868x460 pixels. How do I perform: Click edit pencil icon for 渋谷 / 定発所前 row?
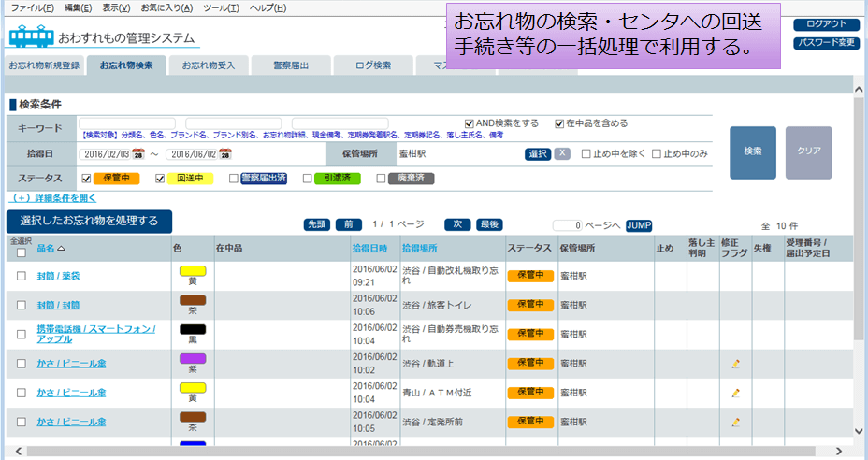click(736, 422)
